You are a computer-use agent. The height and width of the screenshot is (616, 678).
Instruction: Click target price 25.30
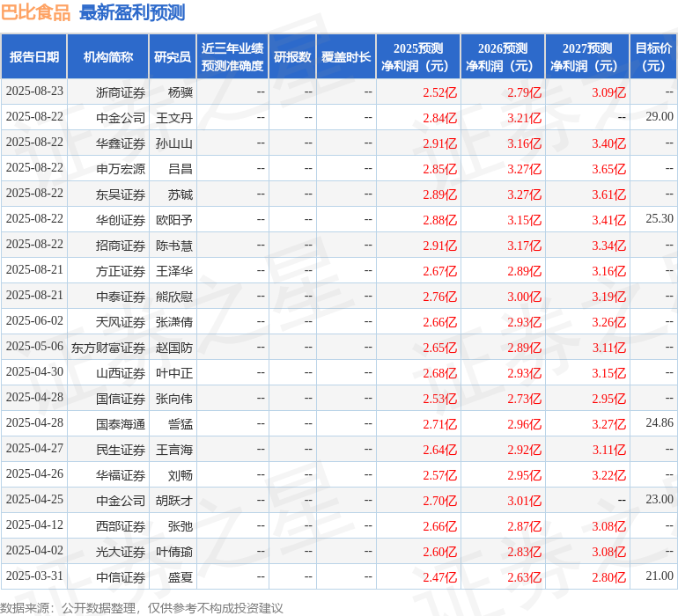(x=660, y=219)
